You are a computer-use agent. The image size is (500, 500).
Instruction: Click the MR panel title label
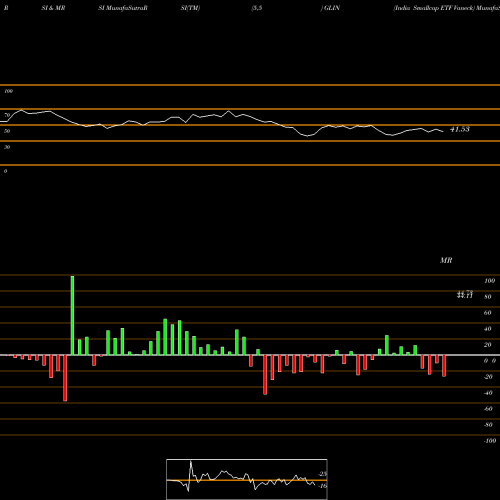446,260
